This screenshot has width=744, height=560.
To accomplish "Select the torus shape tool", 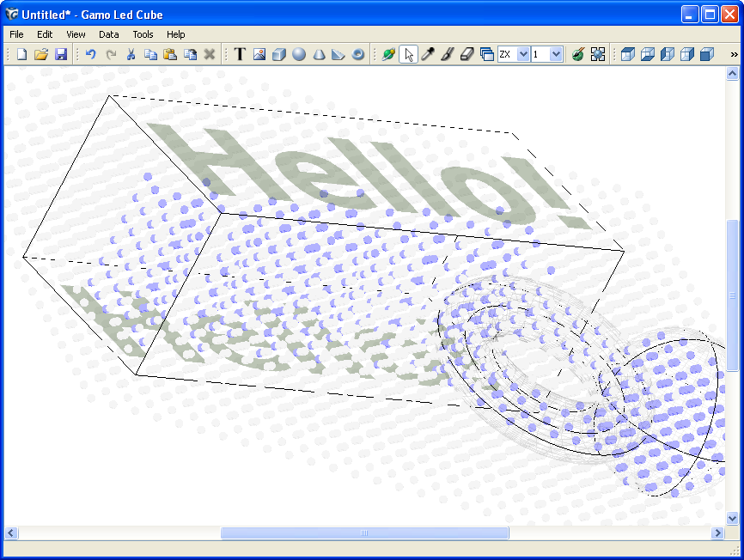I will [x=358, y=54].
